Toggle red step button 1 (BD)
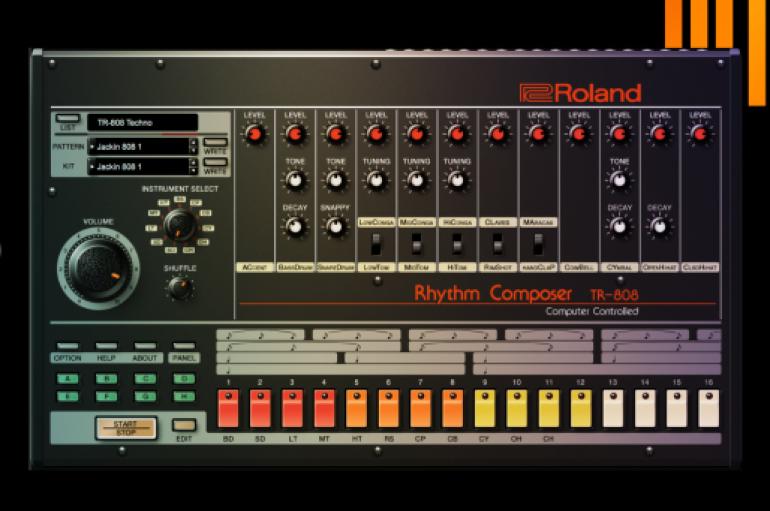This screenshot has height=511, width=770. tap(228, 409)
